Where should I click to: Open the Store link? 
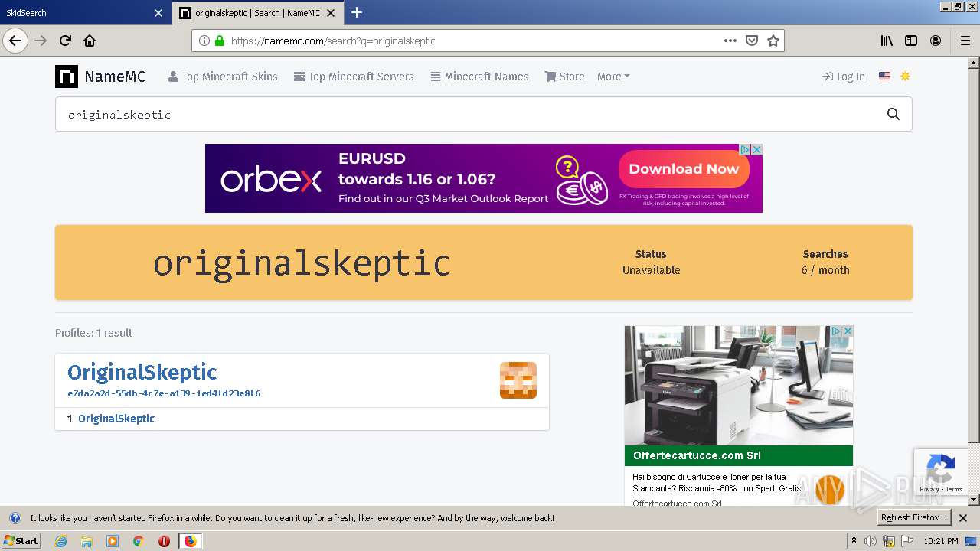(x=564, y=77)
